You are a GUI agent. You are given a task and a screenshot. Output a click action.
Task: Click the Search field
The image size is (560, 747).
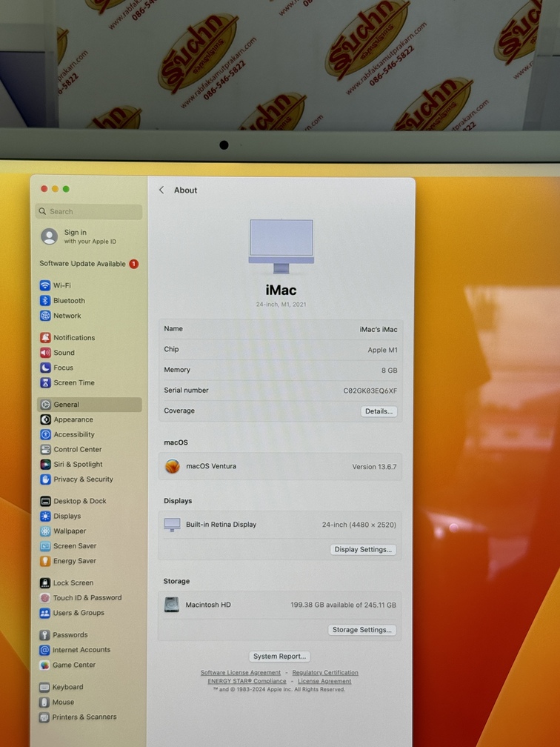[89, 211]
